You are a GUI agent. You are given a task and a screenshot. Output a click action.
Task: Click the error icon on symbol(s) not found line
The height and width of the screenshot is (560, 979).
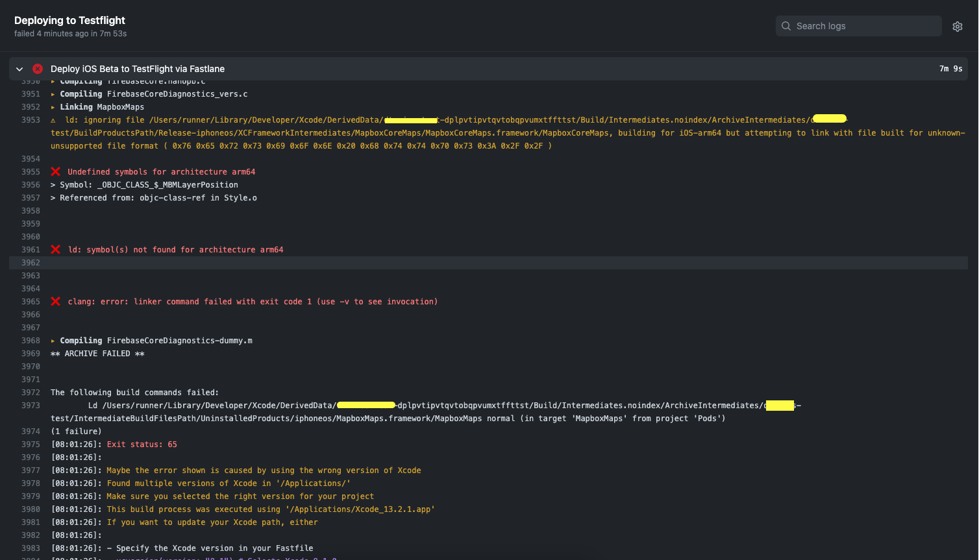(55, 249)
